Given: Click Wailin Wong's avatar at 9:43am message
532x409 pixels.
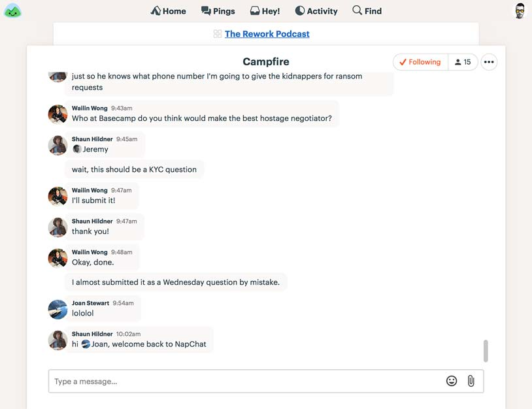Looking at the screenshot, I should (x=58, y=114).
